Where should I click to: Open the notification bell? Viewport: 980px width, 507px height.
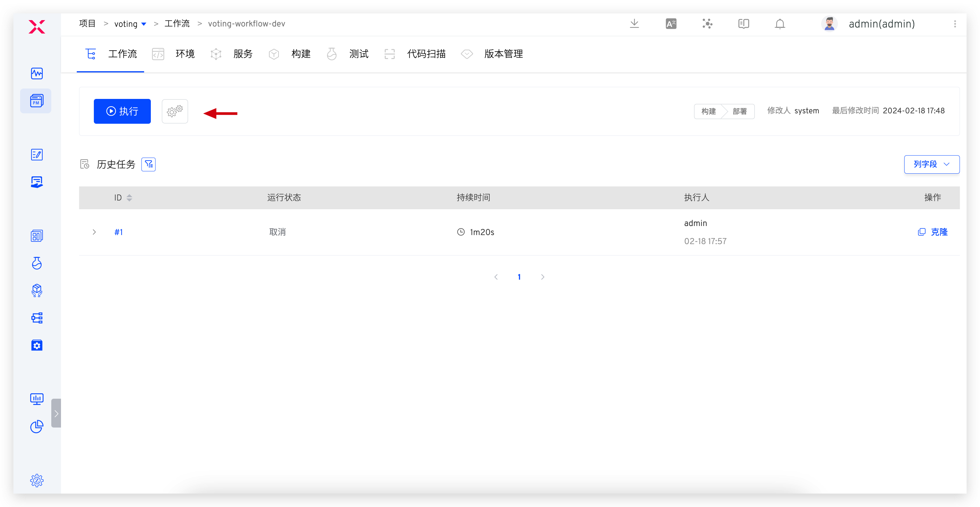click(x=780, y=23)
